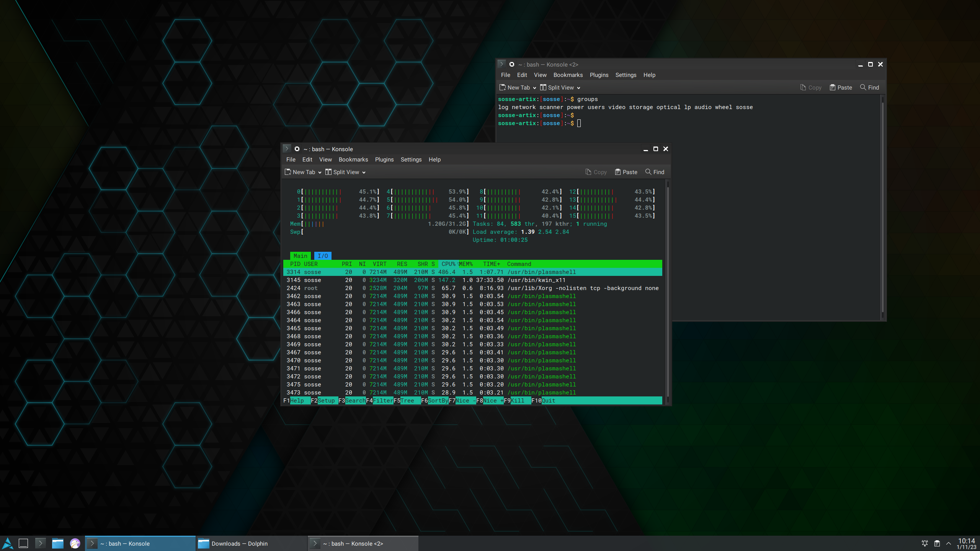Image resolution: width=980 pixels, height=551 pixels.
Task: Launch Konsole from the taskbar terminal icon
Action: pyautogui.click(x=40, y=543)
